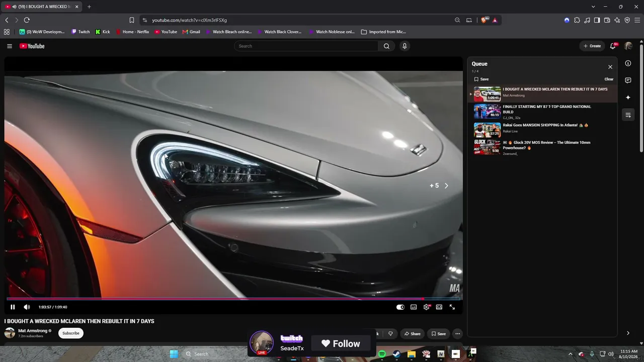Open the Create menu
Screen dimensions: 644x362
pyautogui.click(x=592, y=46)
